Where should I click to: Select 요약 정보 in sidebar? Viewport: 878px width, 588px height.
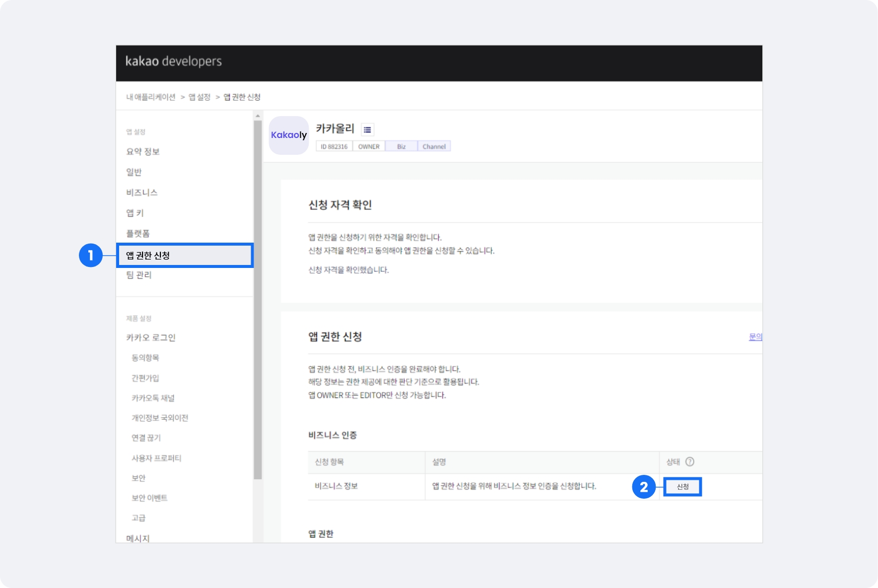click(x=143, y=152)
